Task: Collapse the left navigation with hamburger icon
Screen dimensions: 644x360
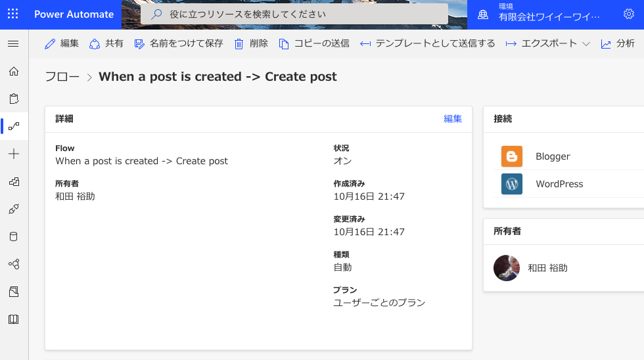Action: tap(13, 43)
